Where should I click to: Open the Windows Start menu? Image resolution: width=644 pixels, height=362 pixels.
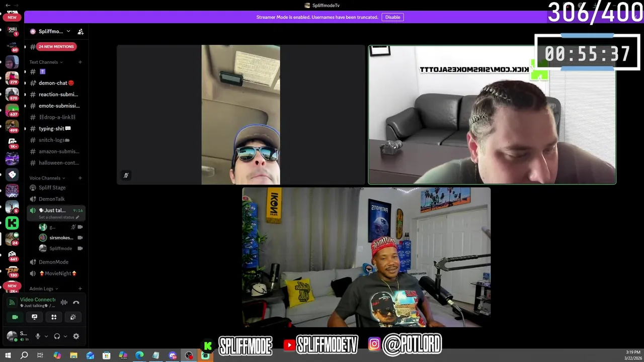coord(8,355)
